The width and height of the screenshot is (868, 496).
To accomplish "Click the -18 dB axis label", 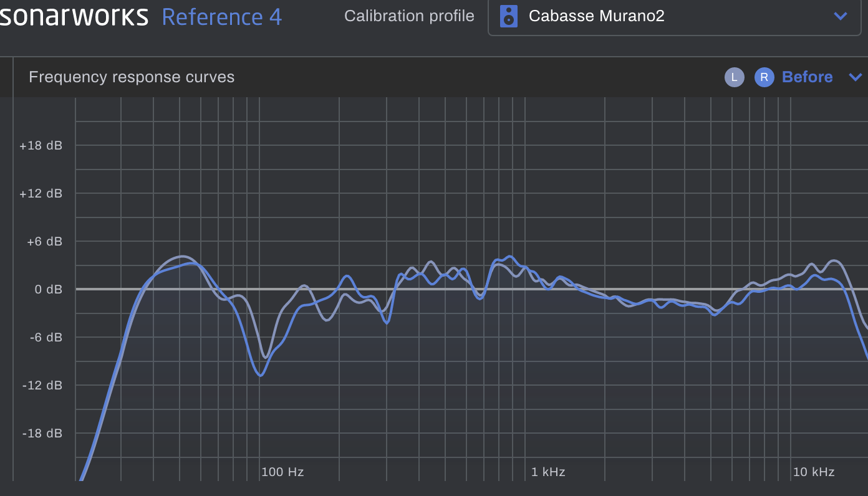I will click(x=41, y=433).
